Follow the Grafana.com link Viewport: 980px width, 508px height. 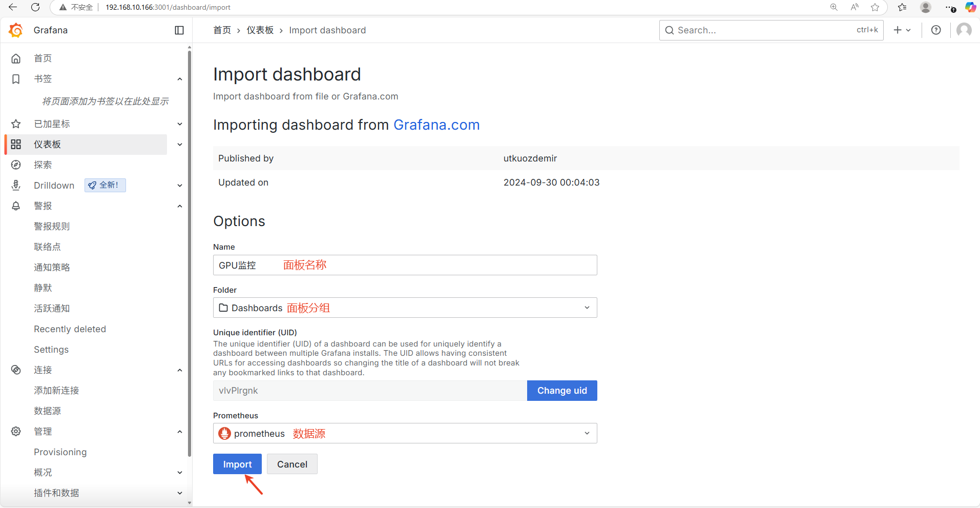(x=436, y=125)
